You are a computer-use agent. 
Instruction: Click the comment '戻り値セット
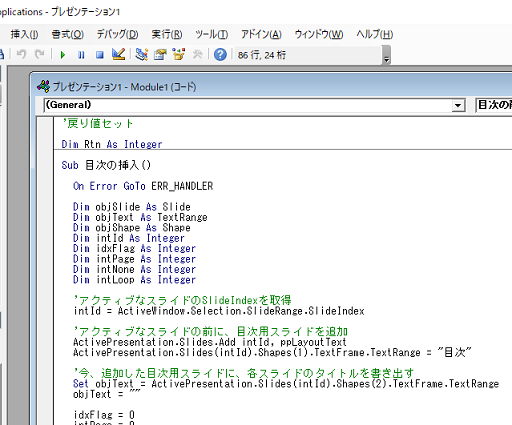(98, 124)
